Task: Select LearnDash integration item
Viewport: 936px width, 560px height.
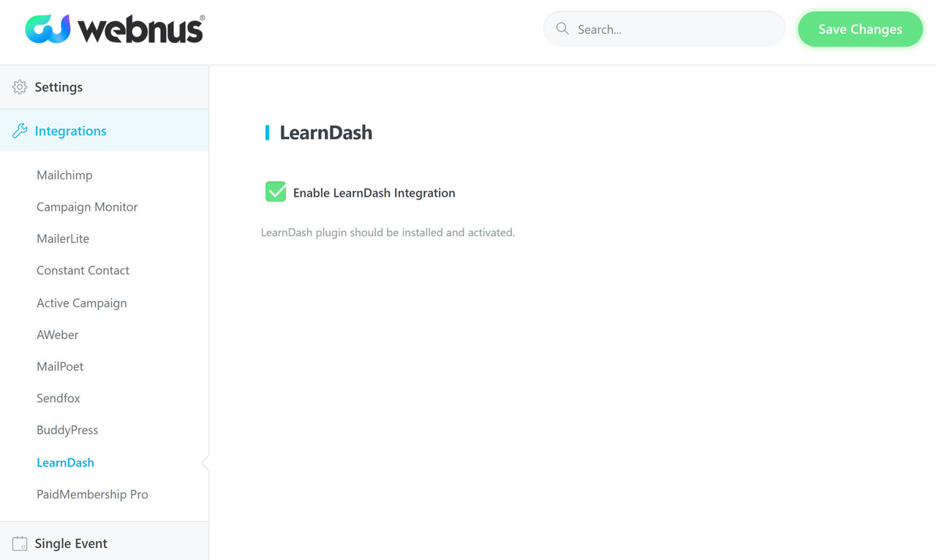Action: pos(65,462)
